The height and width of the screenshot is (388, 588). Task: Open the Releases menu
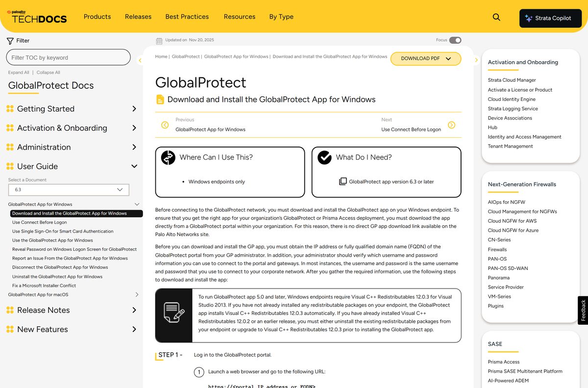tap(138, 17)
